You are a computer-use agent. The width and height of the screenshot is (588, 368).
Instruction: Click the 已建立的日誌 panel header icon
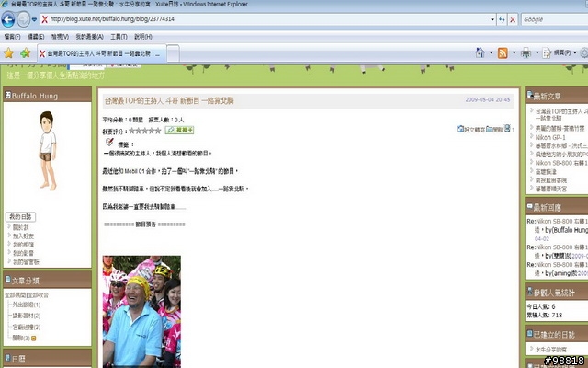tap(530, 333)
